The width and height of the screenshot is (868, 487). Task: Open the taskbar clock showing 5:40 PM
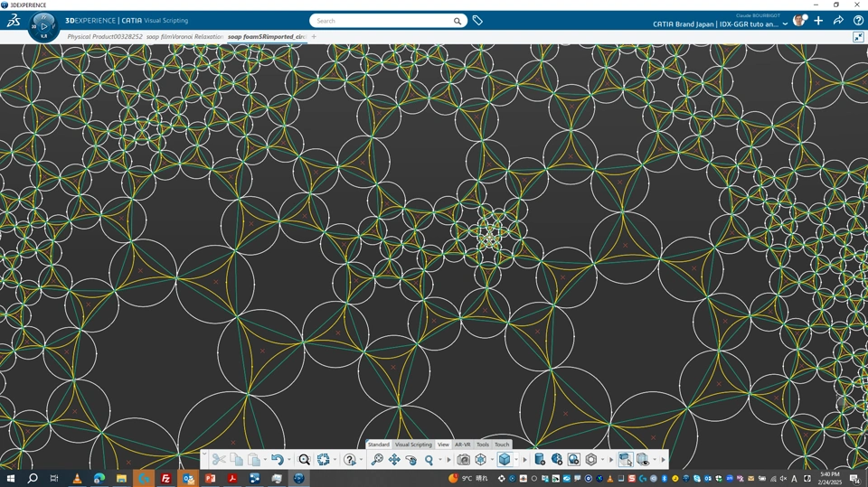tap(829, 478)
